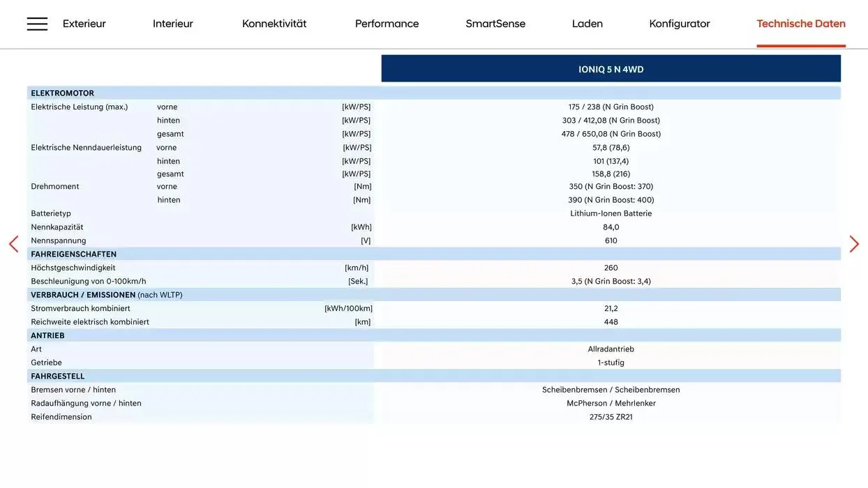The image size is (868, 488).
Task: Navigate to the Interieur section
Action: 172,22
